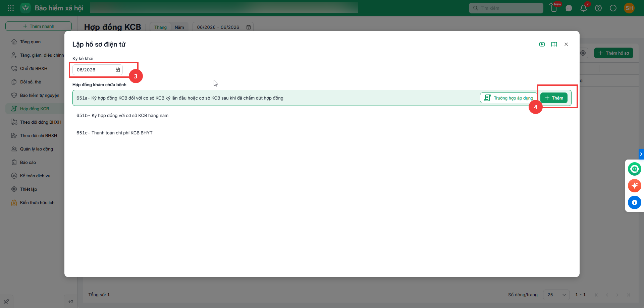
Task: Go to the last page arrow
Action: click(x=628, y=295)
